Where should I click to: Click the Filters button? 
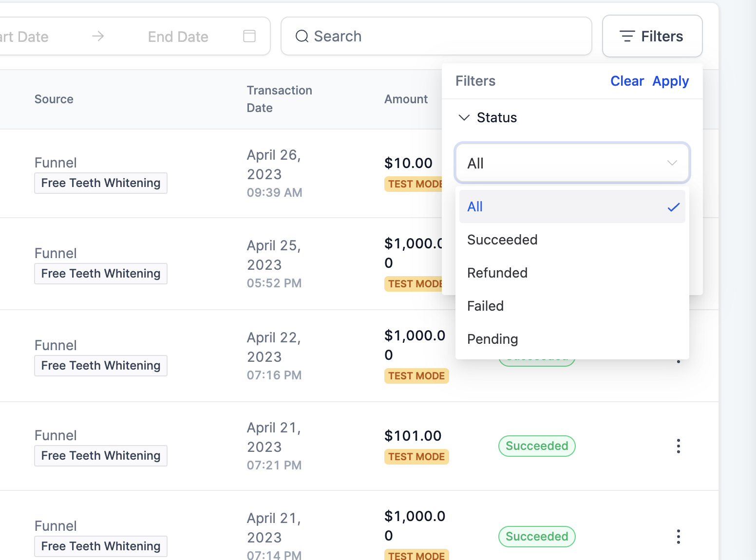click(652, 36)
